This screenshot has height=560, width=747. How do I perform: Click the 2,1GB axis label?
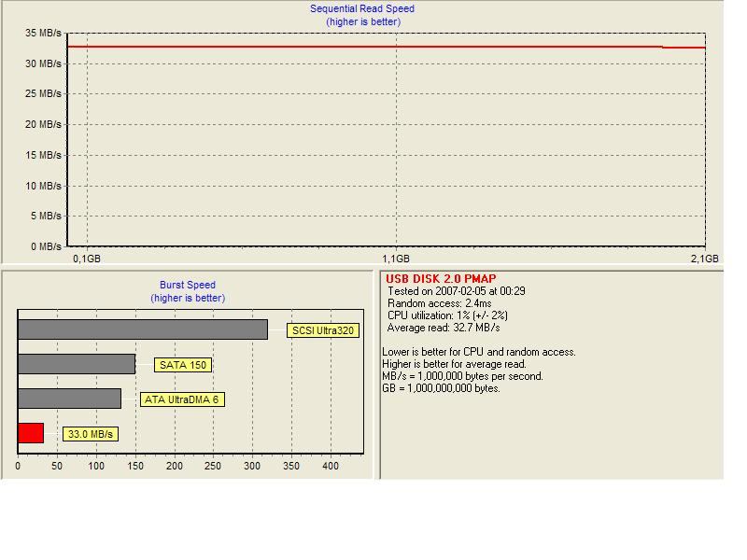tap(705, 259)
